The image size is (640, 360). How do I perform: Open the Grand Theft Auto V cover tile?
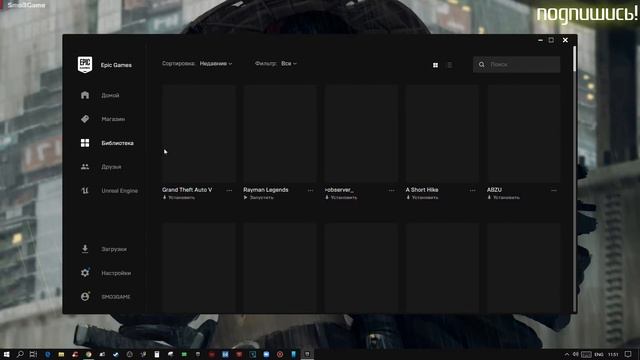tap(199, 133)
